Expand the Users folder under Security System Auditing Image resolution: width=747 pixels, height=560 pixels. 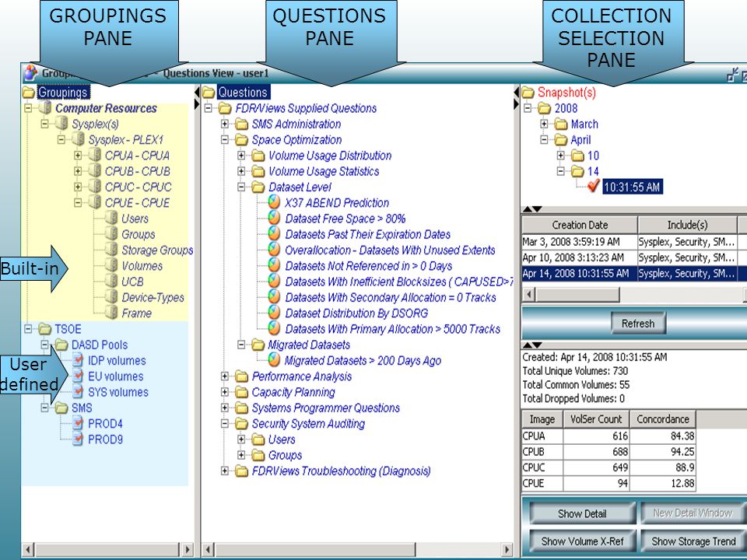(x=241, y=439)
